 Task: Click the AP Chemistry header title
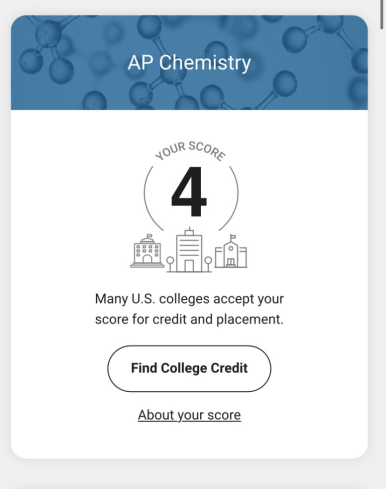point(189,63)
